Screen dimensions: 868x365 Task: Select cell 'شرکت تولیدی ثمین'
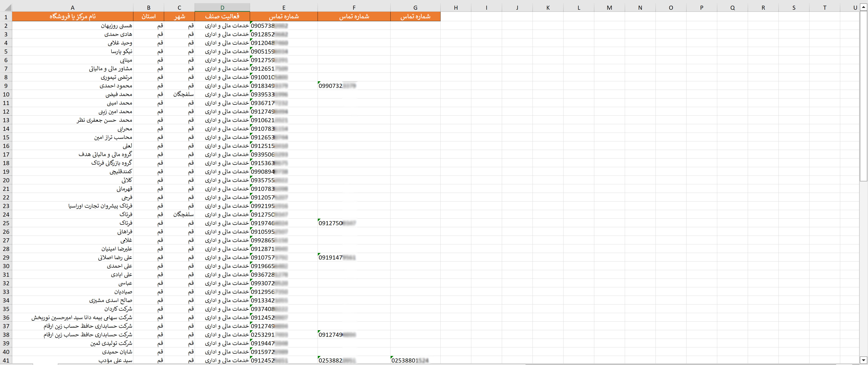click(x=72, y=343)
